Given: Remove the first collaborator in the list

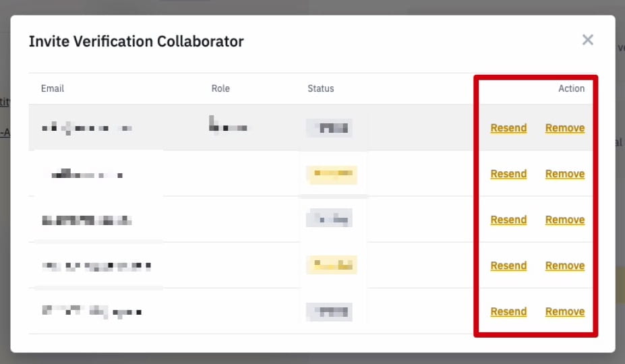Looking at the screenshot, I should (x=565, y=128).
